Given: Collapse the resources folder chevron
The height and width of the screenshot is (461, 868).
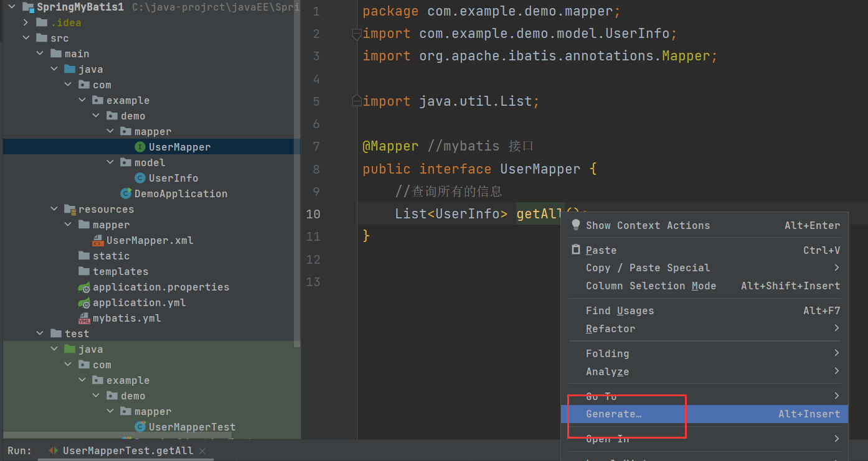Looking at the screenshot, I should [54, 209].
